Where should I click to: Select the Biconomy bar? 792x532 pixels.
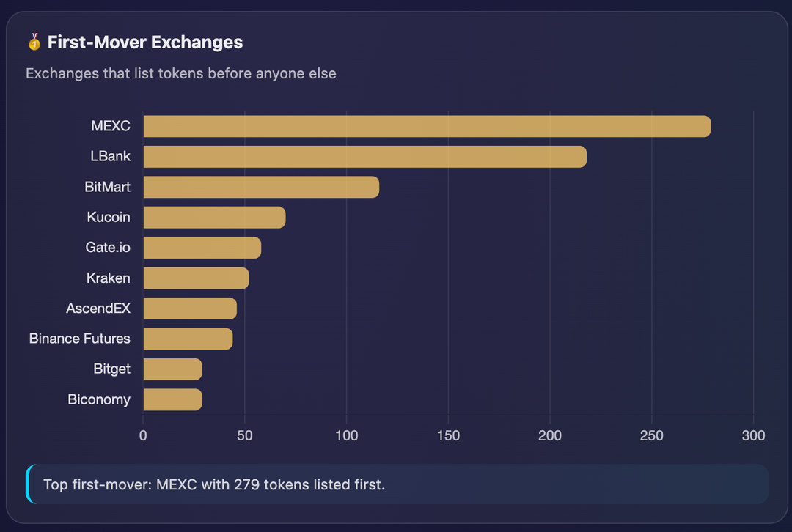point(172,399)
